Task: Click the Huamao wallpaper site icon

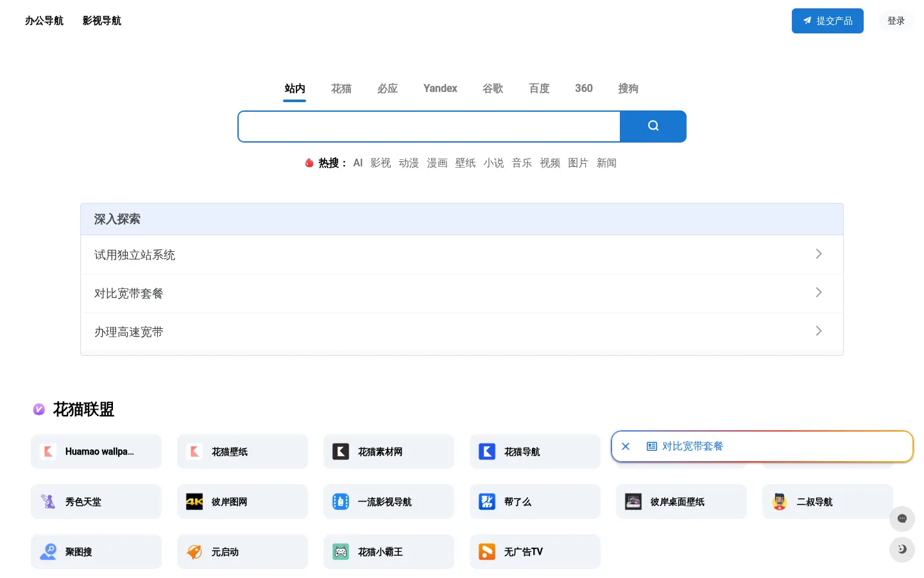Action: click(x=48, y=451)
